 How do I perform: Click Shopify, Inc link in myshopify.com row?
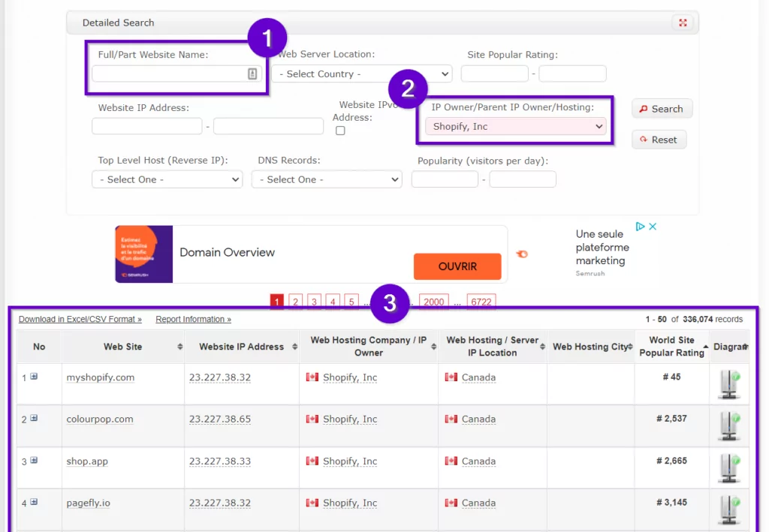(350, 377)
